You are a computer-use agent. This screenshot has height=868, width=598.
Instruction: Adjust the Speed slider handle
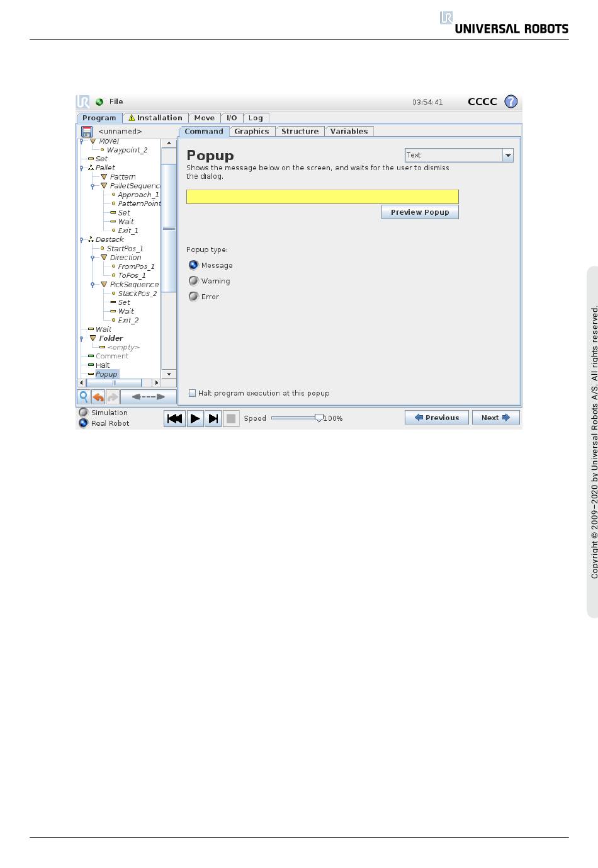pos(319,418)
